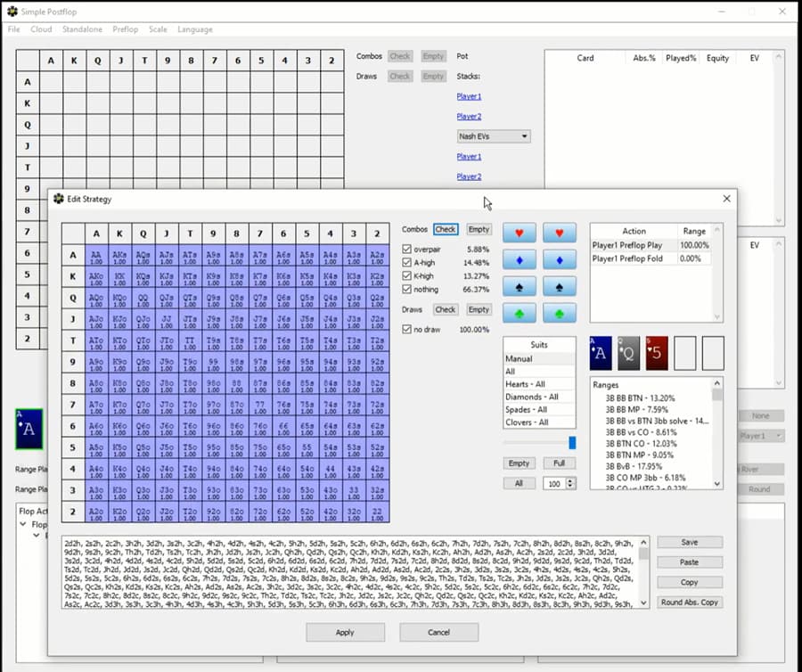Click the empty turn card slot
Viewport: 802px width, 672px height.
tap(685, 353)
